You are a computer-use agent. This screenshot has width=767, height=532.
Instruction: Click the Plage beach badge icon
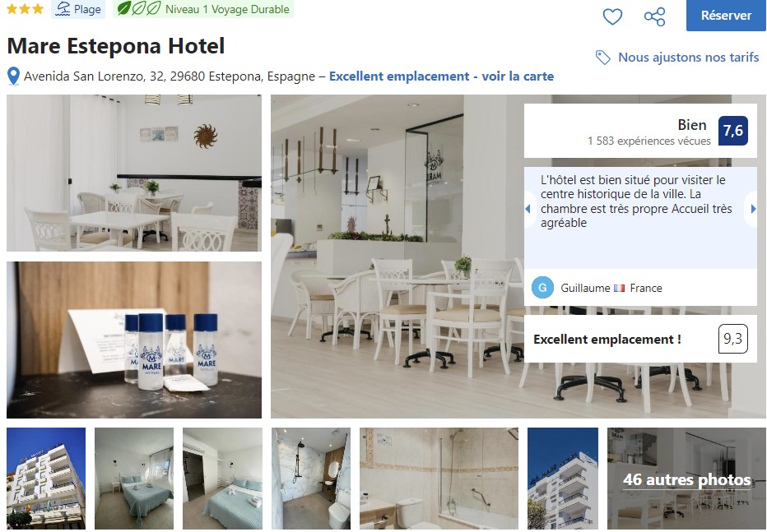tap(63, 9)
